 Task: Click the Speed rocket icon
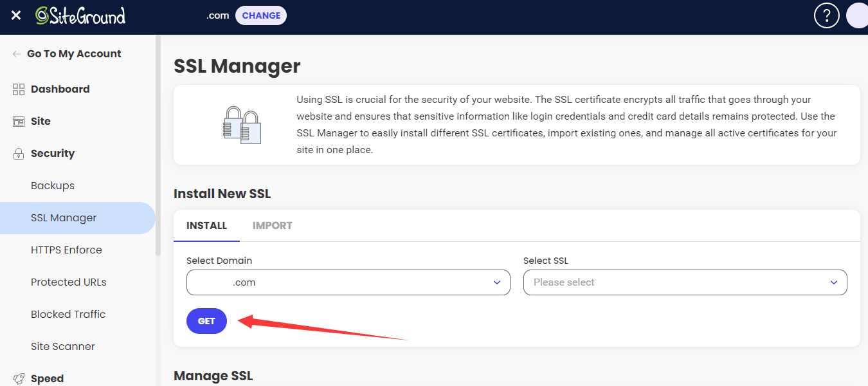(18, 378)
